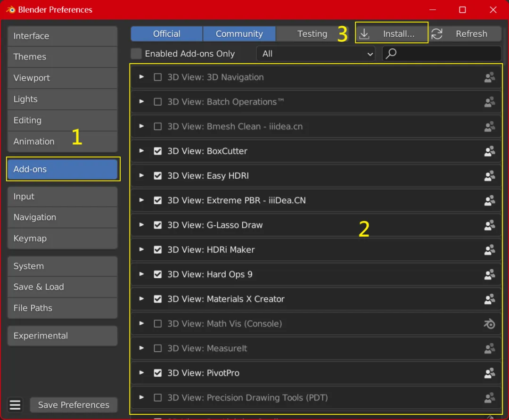Enable the Math Vis (Console) checkbox
Image resolution: width=509 pixels, height=420 pixels.
tap(158, 324)
